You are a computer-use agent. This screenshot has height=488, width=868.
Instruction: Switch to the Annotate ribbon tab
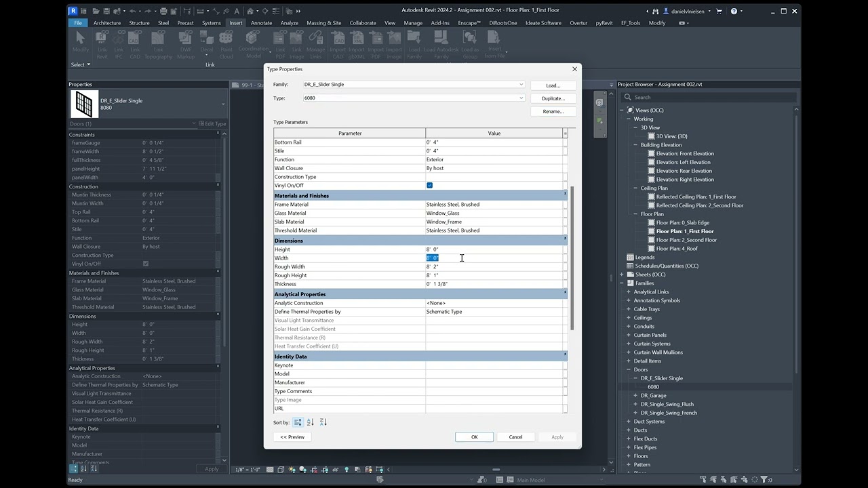coord(261,23)
